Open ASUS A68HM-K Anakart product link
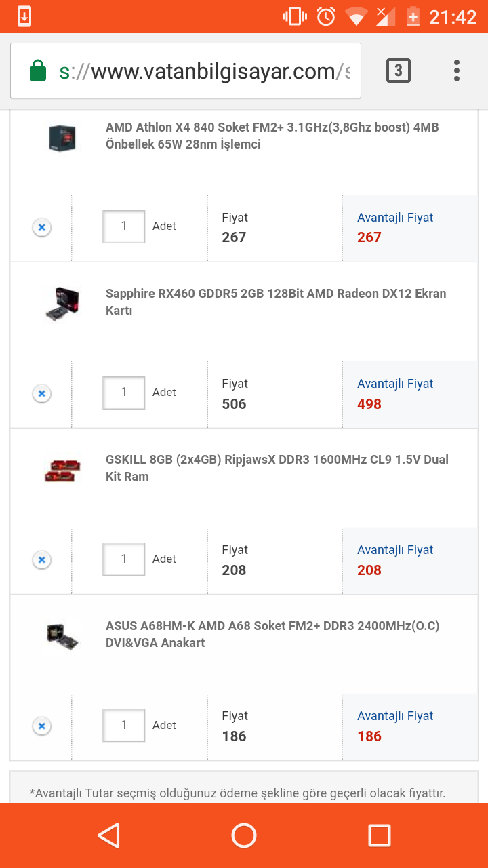The width and height of the screenshot is (488, 868). (272, 634)
